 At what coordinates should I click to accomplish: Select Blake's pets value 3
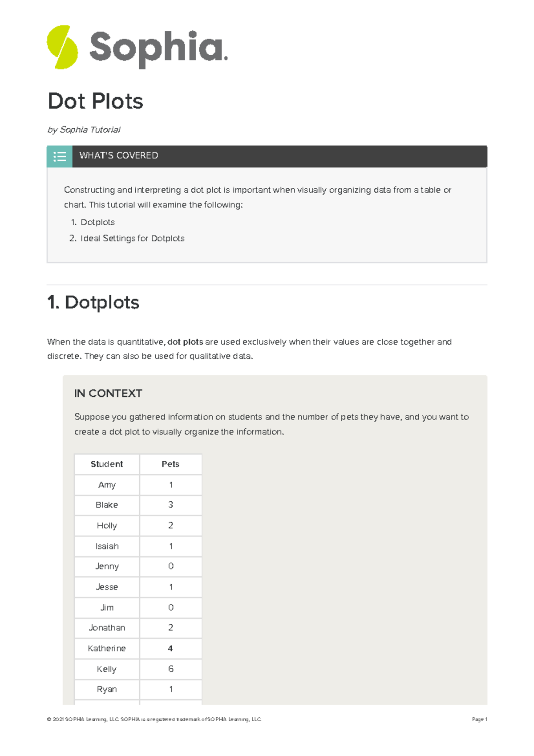pyautogui.click(x=170, y=505)
